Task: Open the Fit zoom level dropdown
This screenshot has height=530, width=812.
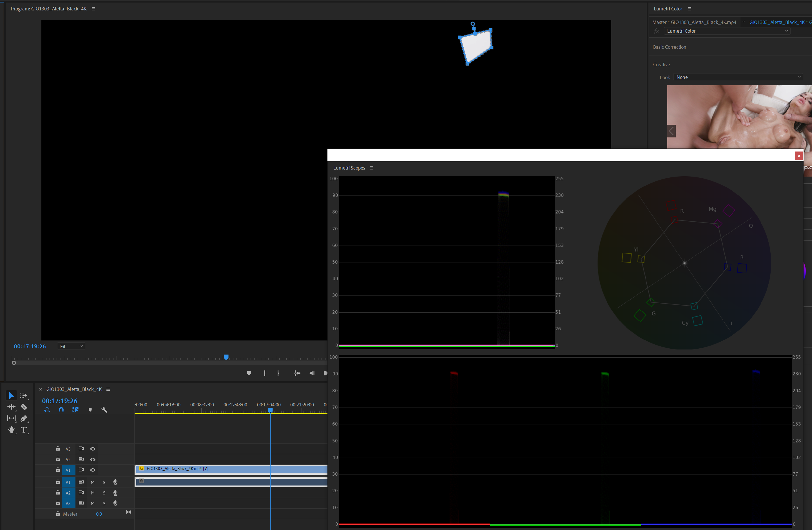Action: pos(71,346)
